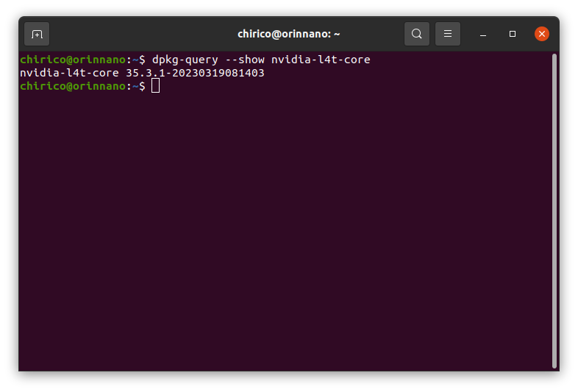Click the dpkg-query command text
Viewport: 578px width, 392px height.
pyautogui.click(x=185, y=60)
